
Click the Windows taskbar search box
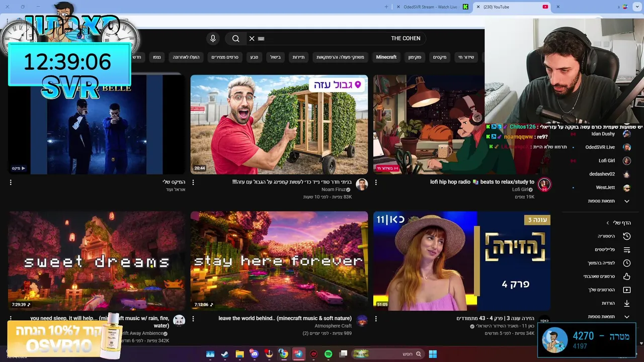click(x=387, y=354)
